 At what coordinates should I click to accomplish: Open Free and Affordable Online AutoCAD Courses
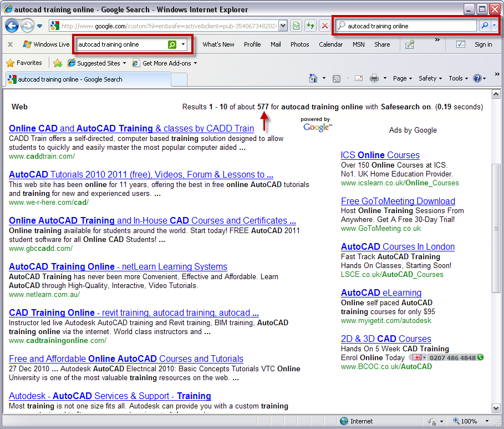(126, 359)
